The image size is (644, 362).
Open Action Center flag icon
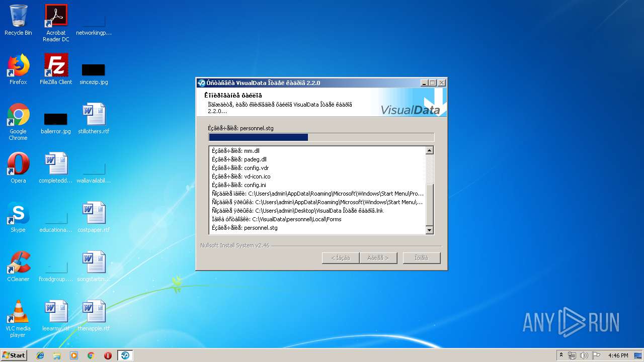[x=596, y=355]
